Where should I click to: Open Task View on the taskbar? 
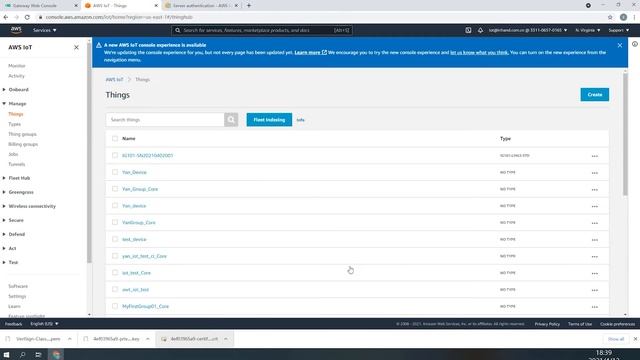[38, 354]
